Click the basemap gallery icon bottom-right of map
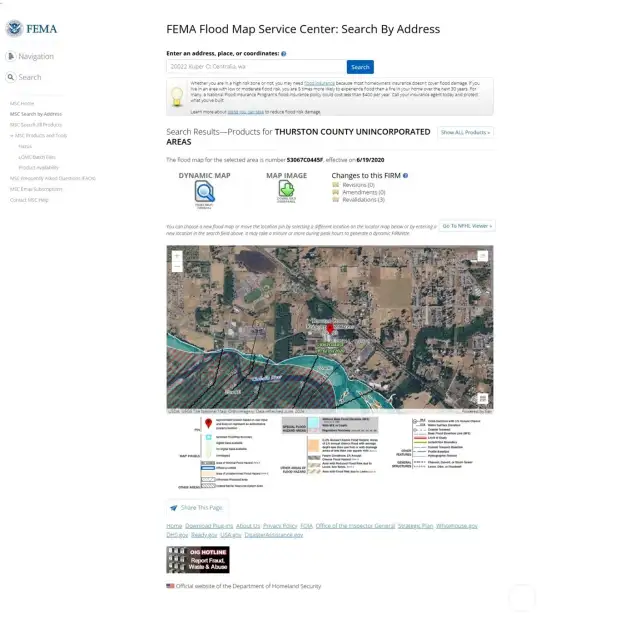The height and width of the screenshot is (618, 640). (483, 398)
